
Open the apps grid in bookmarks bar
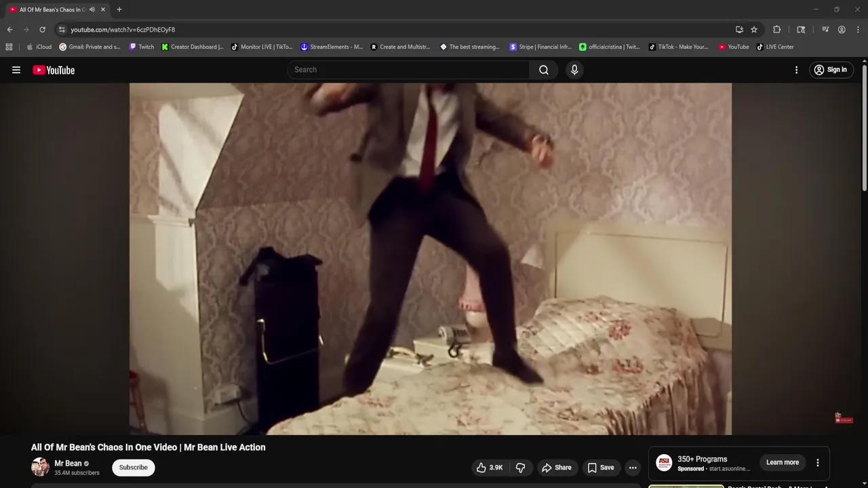click(x=9, y=47)
